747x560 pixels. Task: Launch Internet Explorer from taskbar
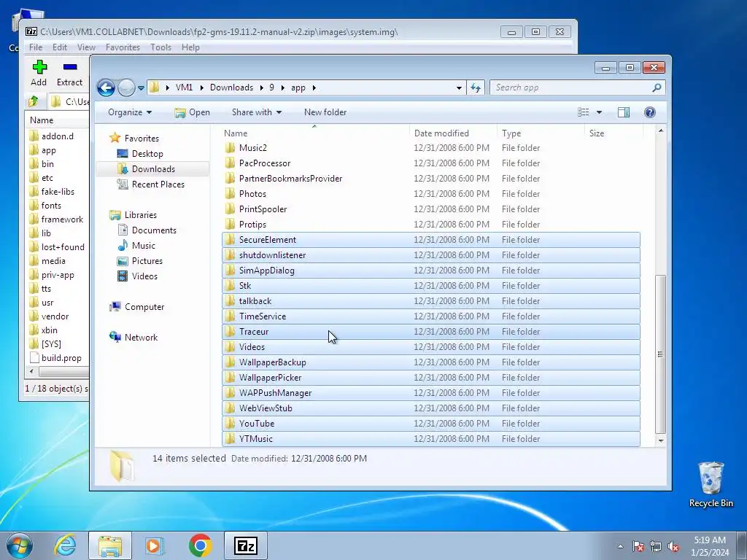point(65,545)
